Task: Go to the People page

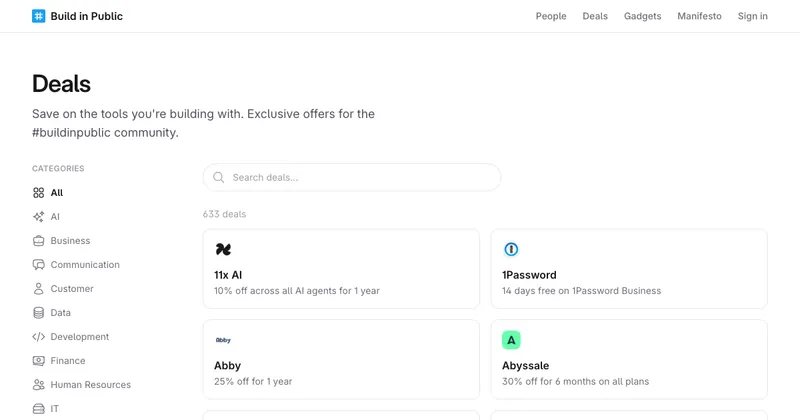Action: 551,16
